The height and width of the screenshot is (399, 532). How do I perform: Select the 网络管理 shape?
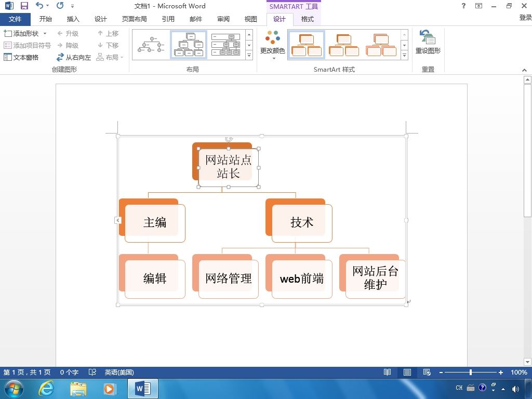[229, 279]
